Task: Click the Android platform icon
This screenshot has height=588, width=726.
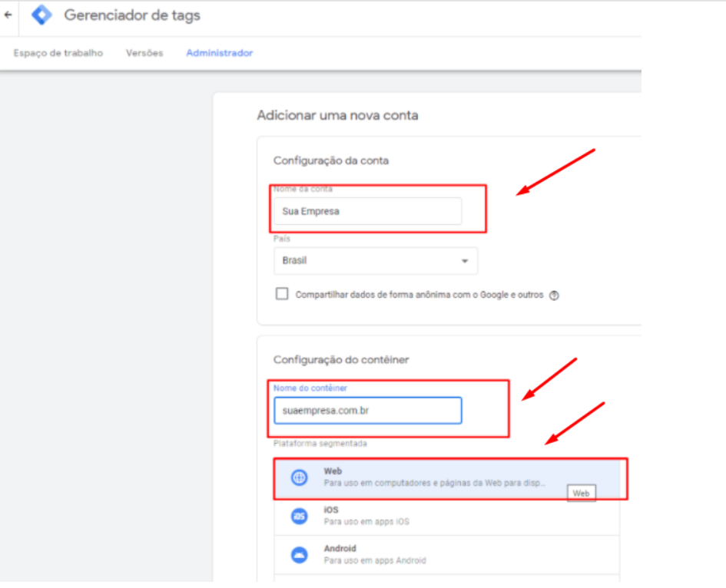Action: pos(299,554)
